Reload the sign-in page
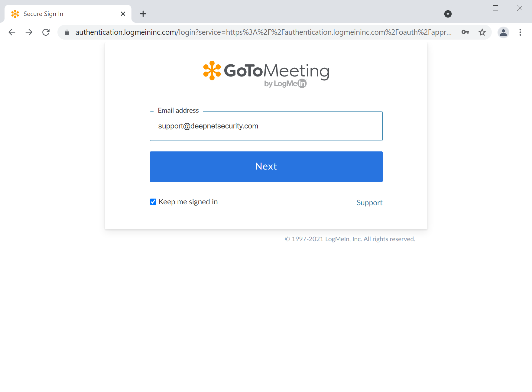The width and height of the screenshot is (532, 392). pyautogui.click(x=46, y=32)
